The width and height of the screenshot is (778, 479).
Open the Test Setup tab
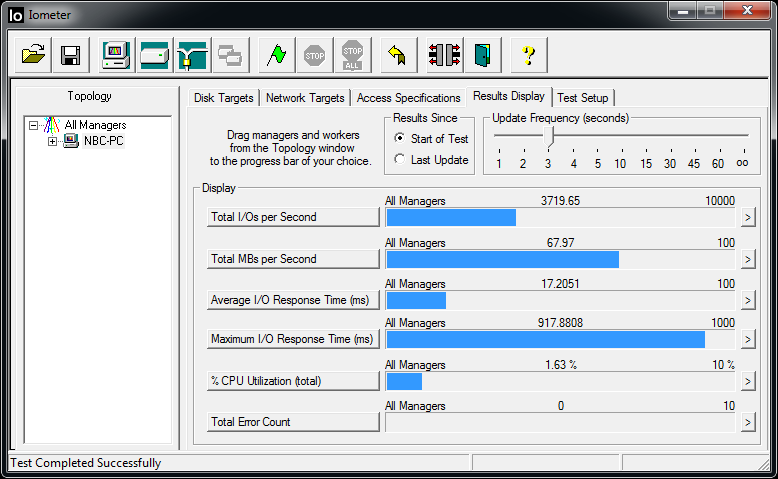coord(583,98)
